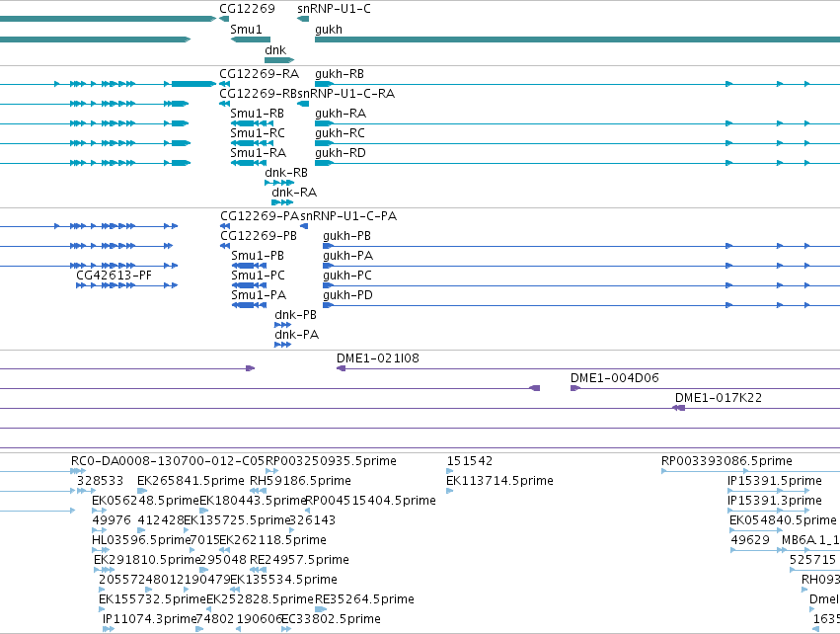Select the DME1-017K22 BAC label

tap(719, 398)
